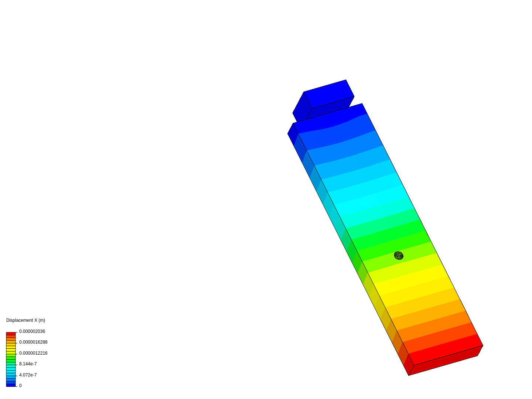532x399 pixels.
Task: Select the red end face of the beam
Action: pos(446,361)
